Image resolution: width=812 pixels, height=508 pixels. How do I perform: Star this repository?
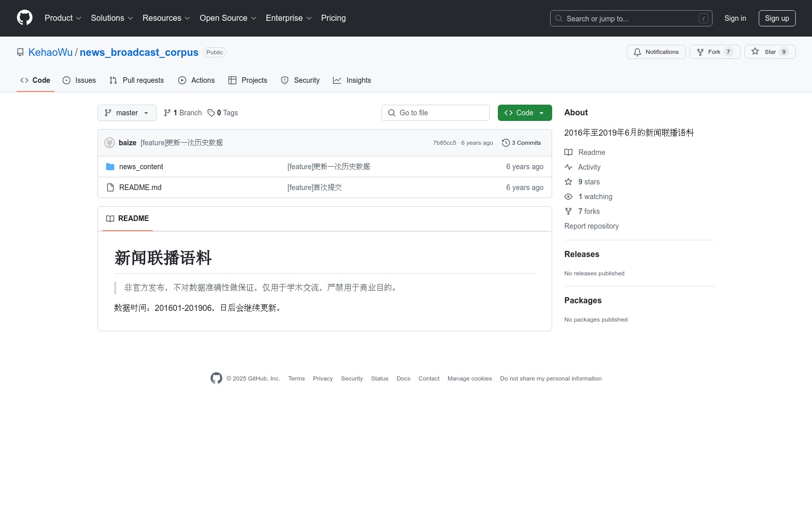[x=770, y=52]
